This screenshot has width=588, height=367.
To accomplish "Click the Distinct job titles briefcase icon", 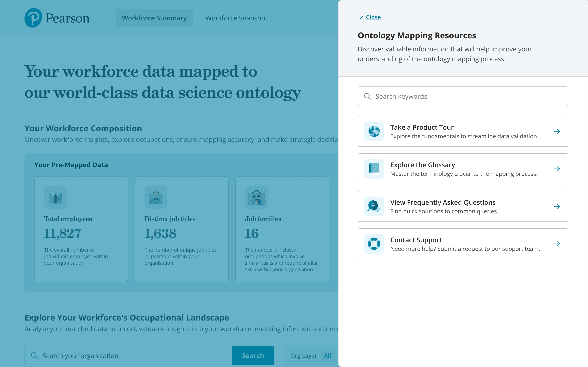I will 156,197.
